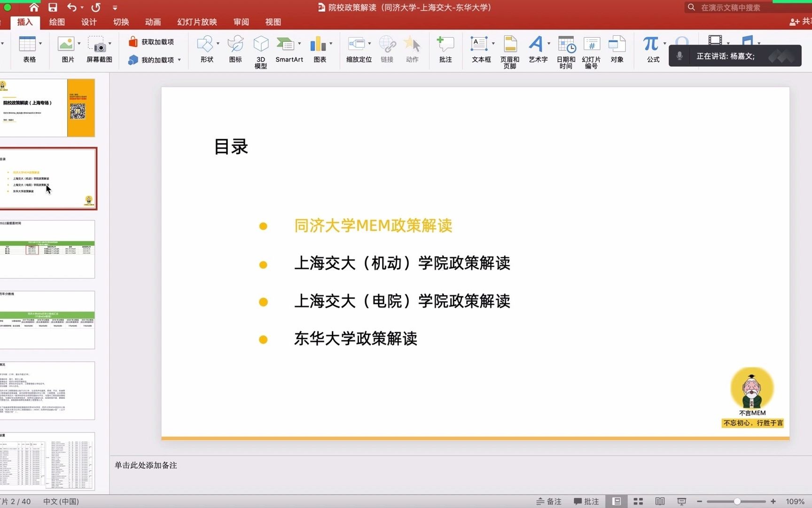
Task: Adjust the zoom slider handle
Action: tap(737, 501)
